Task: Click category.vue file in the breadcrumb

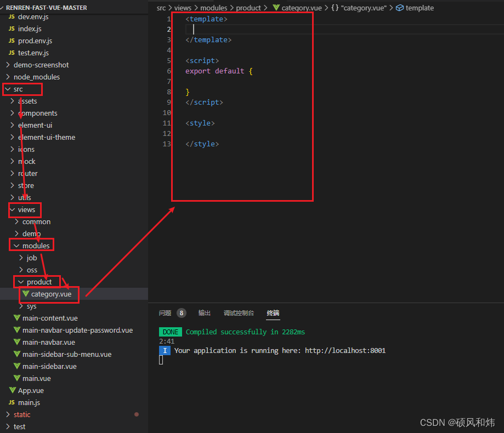Action: (x=302, y=8)
